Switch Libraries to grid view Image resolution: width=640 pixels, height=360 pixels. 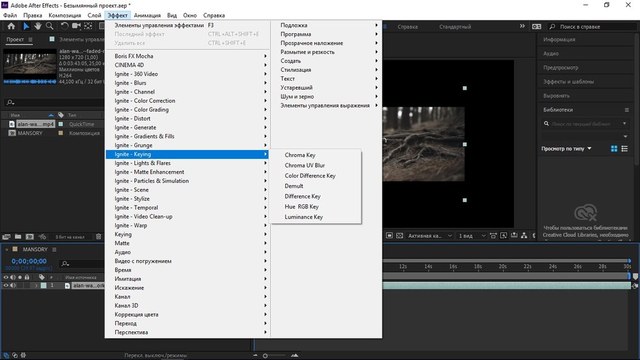[x=614, y=149]
